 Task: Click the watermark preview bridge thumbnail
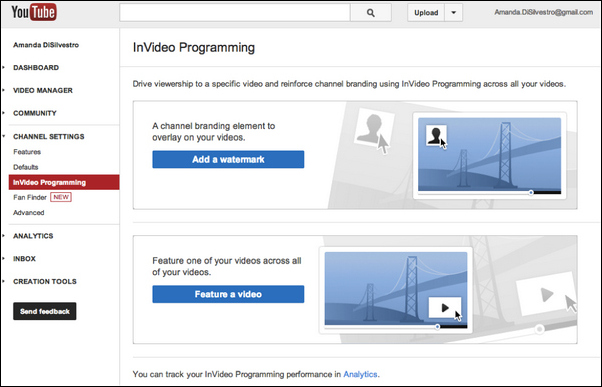coord(489,155)
